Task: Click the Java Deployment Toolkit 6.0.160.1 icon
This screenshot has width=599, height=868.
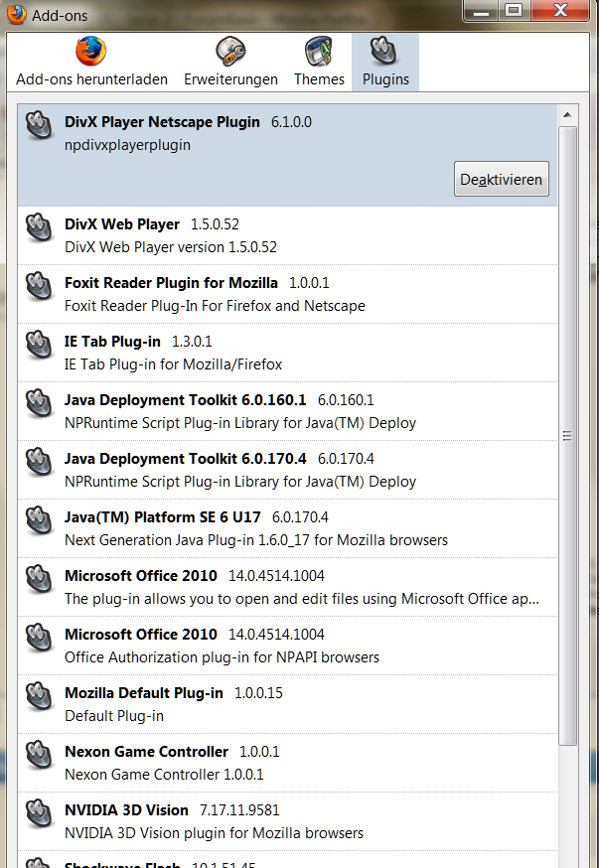Action: point(39,403)
